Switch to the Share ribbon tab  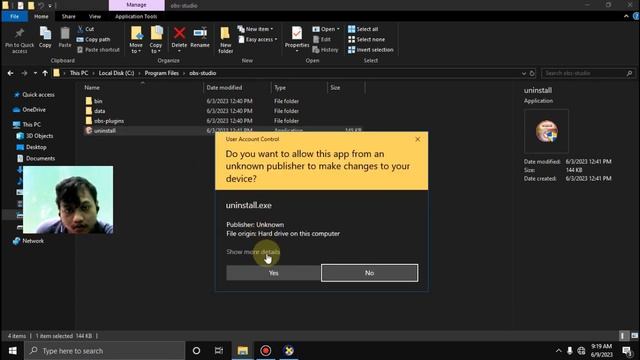69,16
